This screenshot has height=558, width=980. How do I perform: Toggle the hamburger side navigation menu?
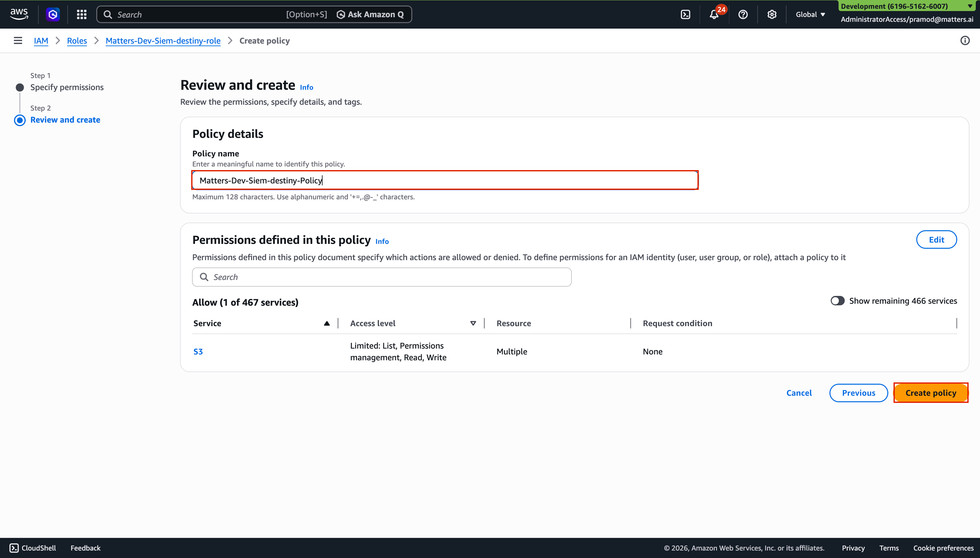18,41
